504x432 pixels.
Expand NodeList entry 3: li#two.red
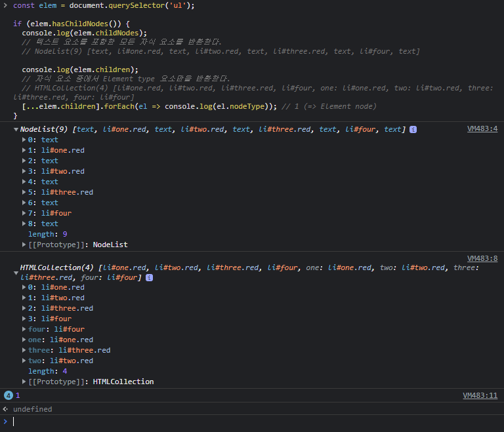(x=24, y=171)
